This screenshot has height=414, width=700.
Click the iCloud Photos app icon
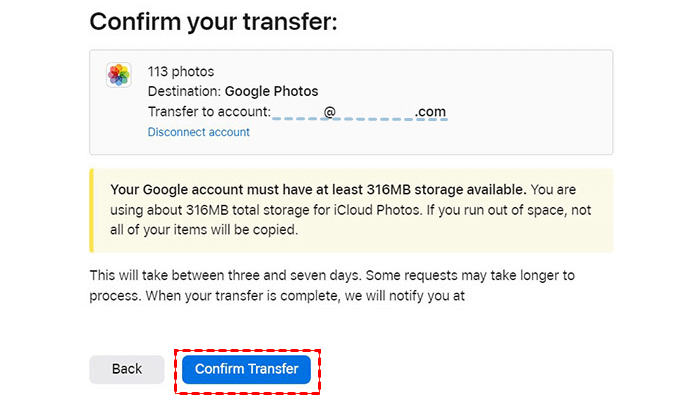click(119, 75)
